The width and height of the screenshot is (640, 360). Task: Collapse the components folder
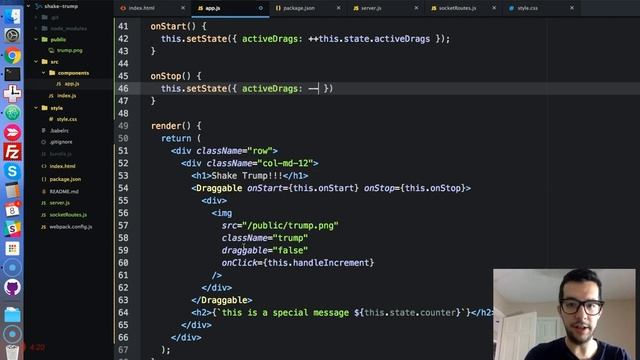(44, 73)
